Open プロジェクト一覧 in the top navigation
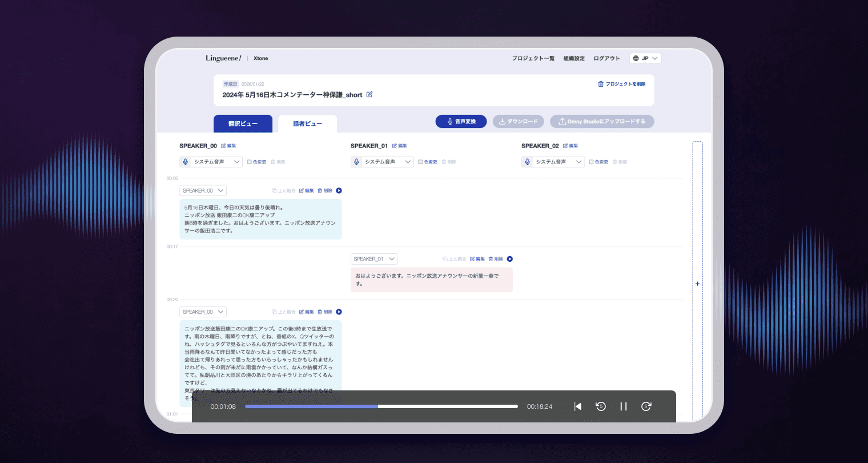Viewport: 868px width, 463px height. click(x=533, y=58)
